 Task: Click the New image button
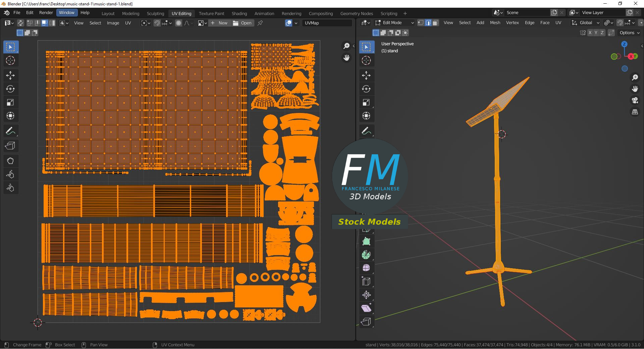click(219, 23)
